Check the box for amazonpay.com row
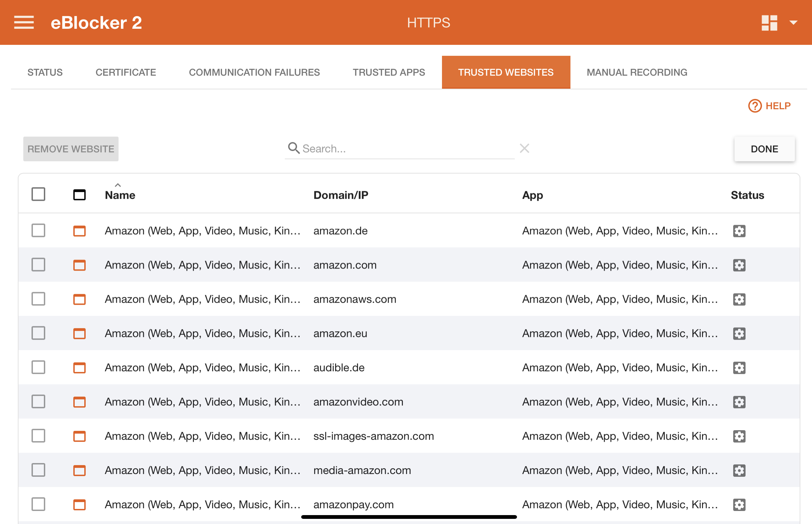The height and width of the screenshot is (524, 812). click(38, 504)
